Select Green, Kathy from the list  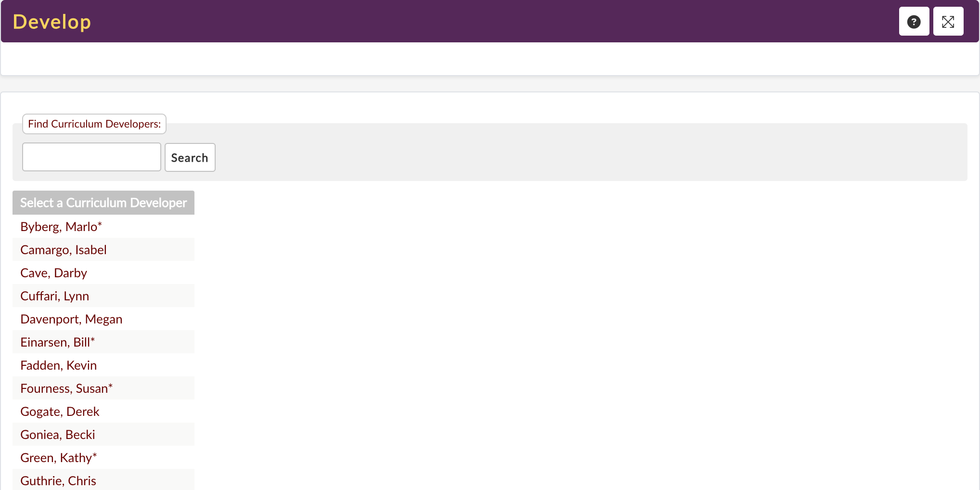point(59,458)
